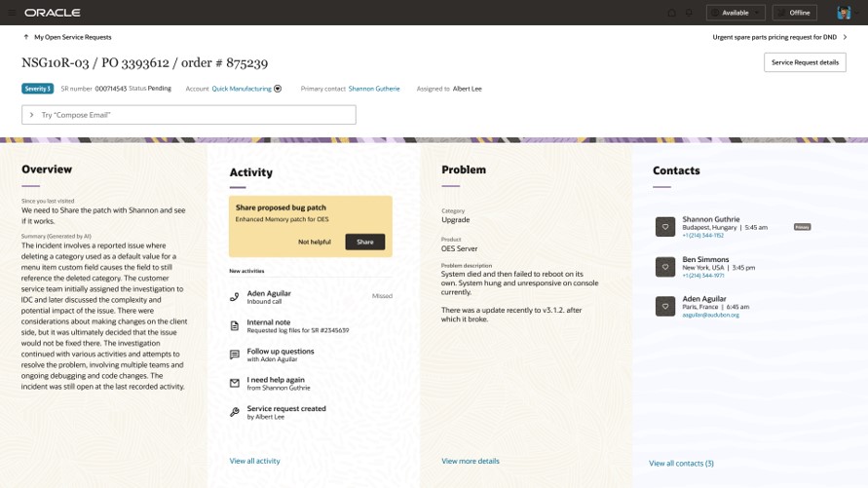Image resolution: width=868 pixels, height=488 pixels.
Task: Click Ben Simmons contact name
Action: tap(705, 259)
